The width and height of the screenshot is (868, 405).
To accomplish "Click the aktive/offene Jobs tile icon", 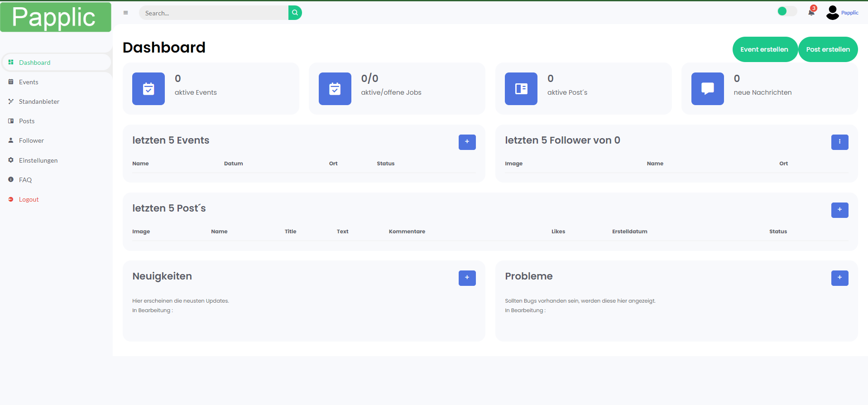I will click(x=335, y=89).
